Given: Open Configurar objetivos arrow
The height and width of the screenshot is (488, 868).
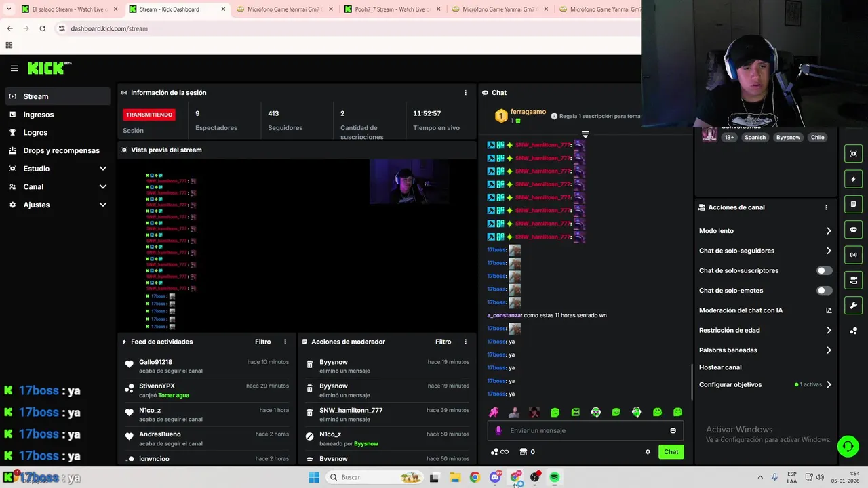Looking at the screenshot, I should pos(829,384).
